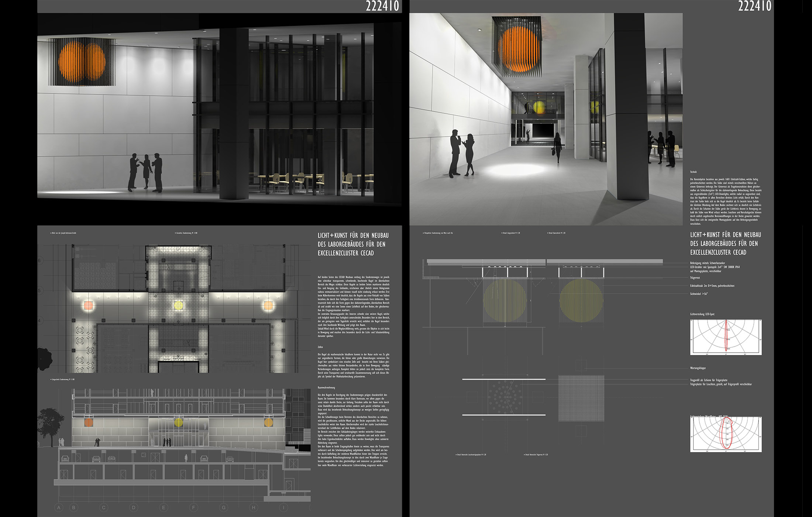Open the wallwasher light distribution polar diagram
This screenshot has height=517, width=812.
pyautogui.click(x=726, y=434)
